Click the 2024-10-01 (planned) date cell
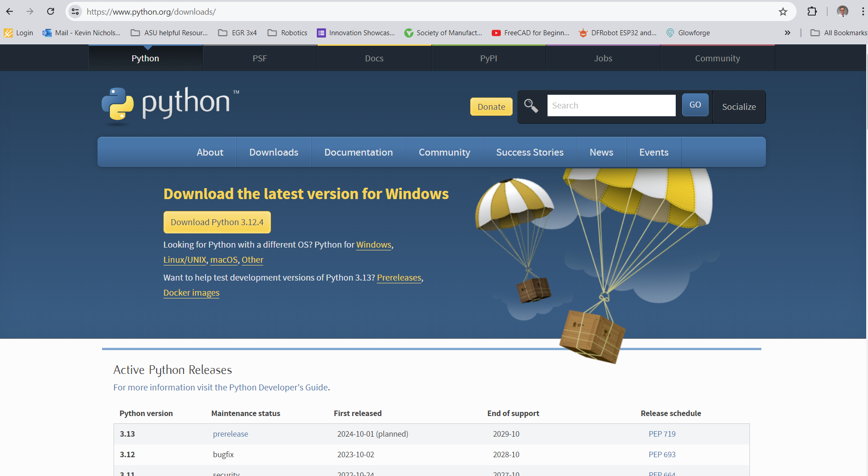 [x=373, y=434]
